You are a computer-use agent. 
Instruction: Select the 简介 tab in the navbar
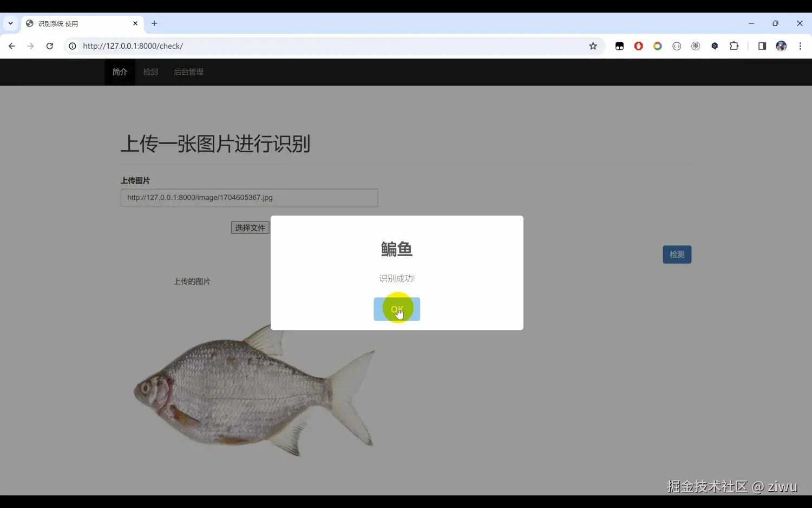119,71
